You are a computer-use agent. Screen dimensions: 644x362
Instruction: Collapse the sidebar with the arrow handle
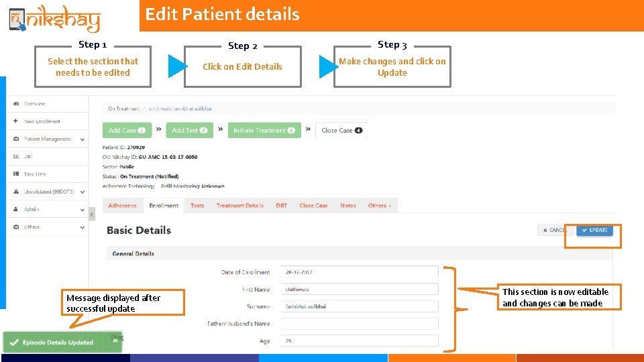[92, 214]
